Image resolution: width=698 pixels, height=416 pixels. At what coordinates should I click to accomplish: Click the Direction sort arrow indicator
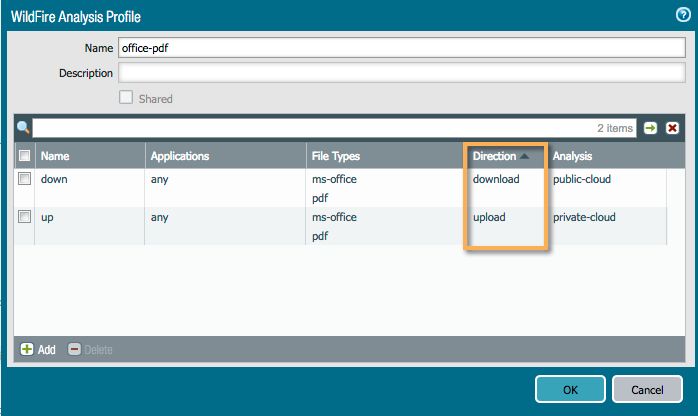pyautogui.click(x=524, y=156)
